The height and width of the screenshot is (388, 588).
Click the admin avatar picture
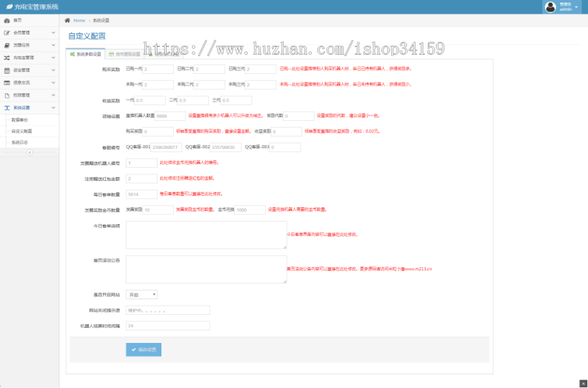click(x=550, y=7)
